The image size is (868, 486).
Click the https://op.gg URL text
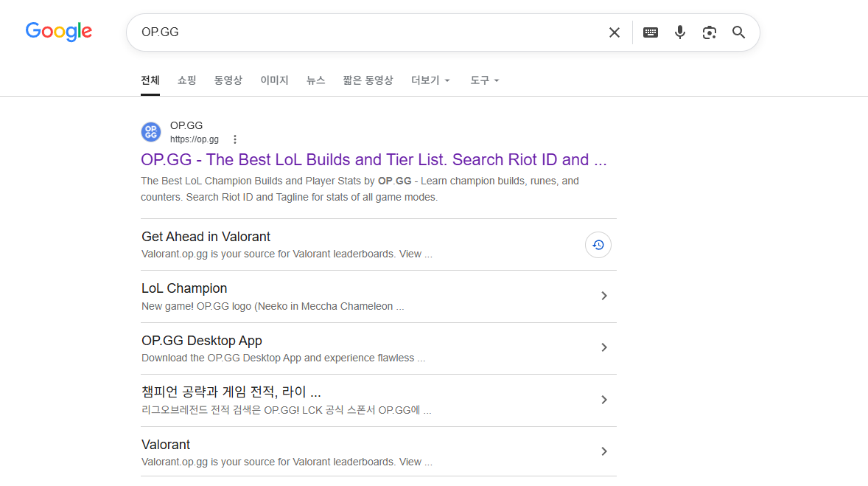[x=195, y=139]
